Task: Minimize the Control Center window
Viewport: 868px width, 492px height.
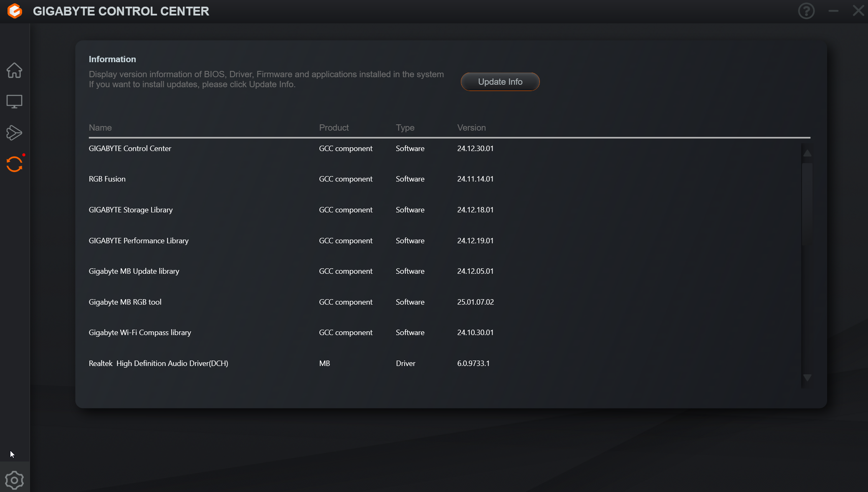Action: click(x=833, y=11)
